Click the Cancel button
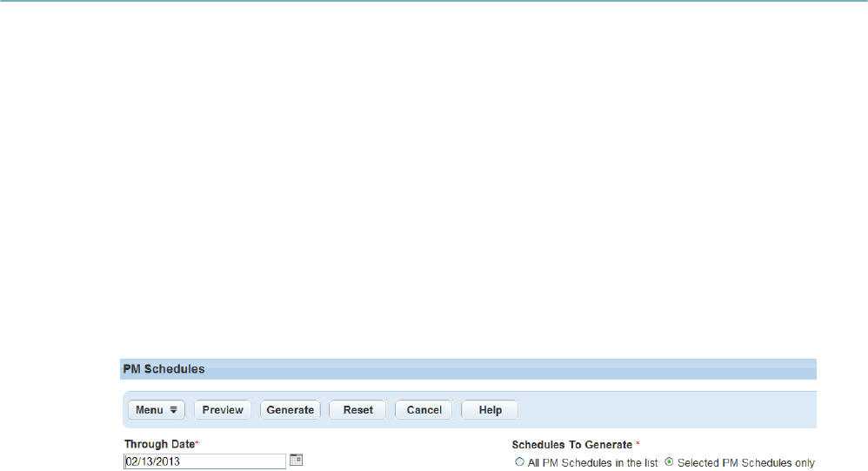Screen dimensions: 868x471 pos(424,410)
